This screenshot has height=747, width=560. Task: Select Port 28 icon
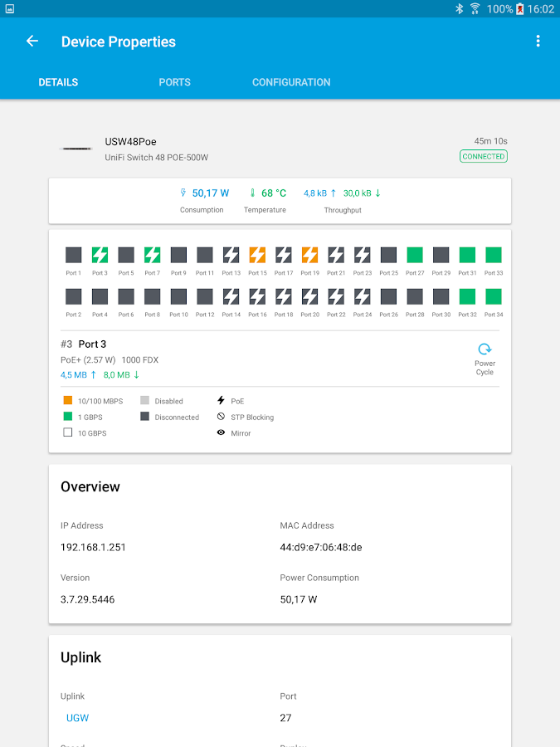click(415, 296)
